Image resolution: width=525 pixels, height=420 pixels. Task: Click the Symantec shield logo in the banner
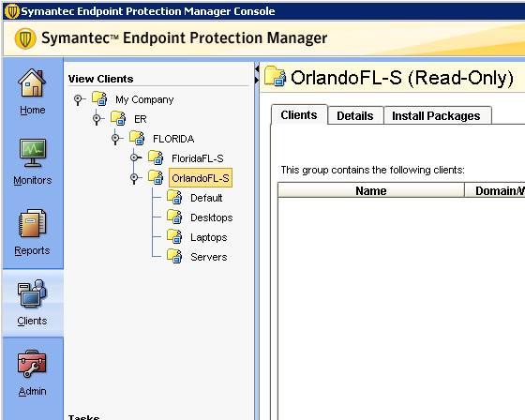[x=25, y=38]
